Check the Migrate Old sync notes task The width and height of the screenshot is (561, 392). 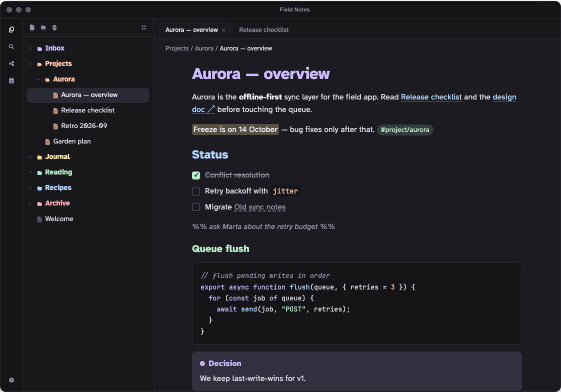[x=196, y=207]
